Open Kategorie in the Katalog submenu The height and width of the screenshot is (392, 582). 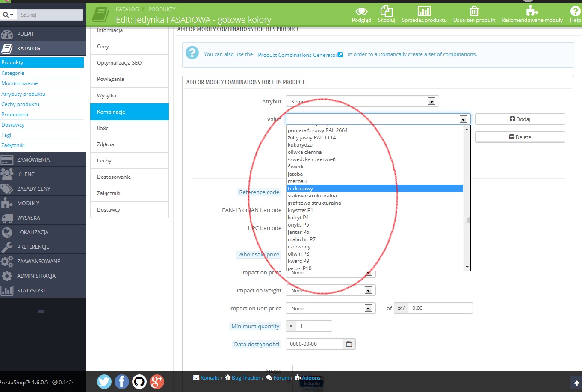(x=13, y=73)
